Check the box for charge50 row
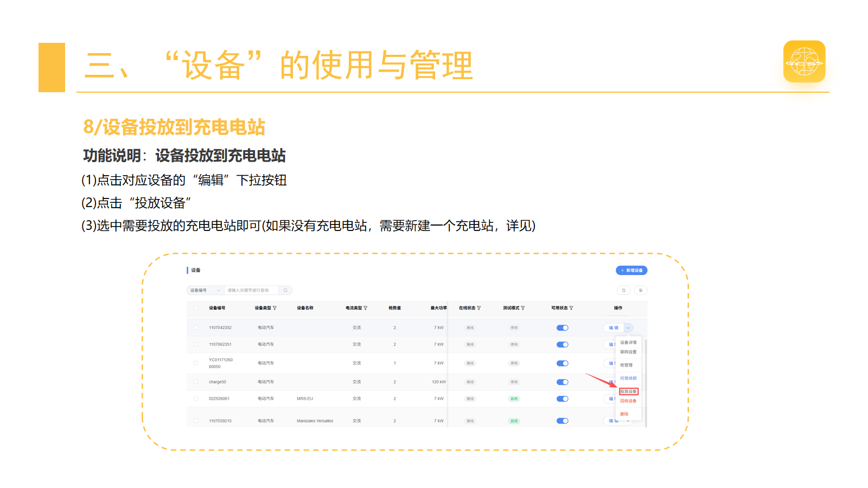This screenshot has height=488, width=868. click(195, 382)
